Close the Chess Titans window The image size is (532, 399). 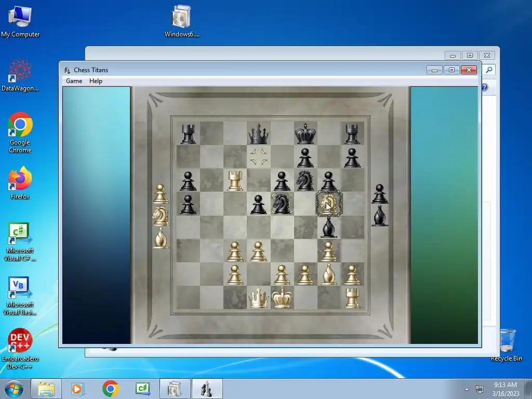469,70
